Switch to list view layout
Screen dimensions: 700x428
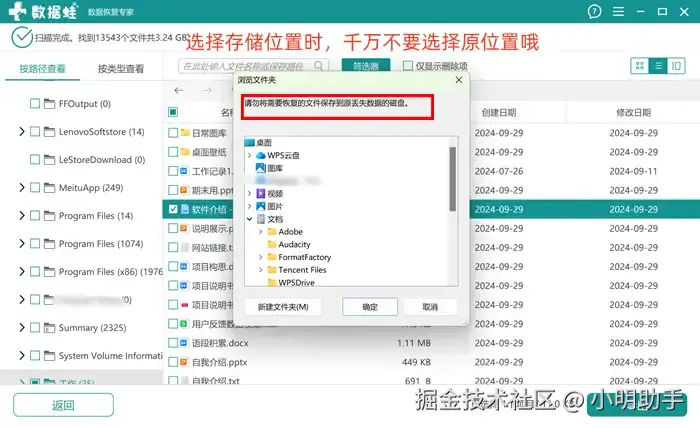[658, 66]
